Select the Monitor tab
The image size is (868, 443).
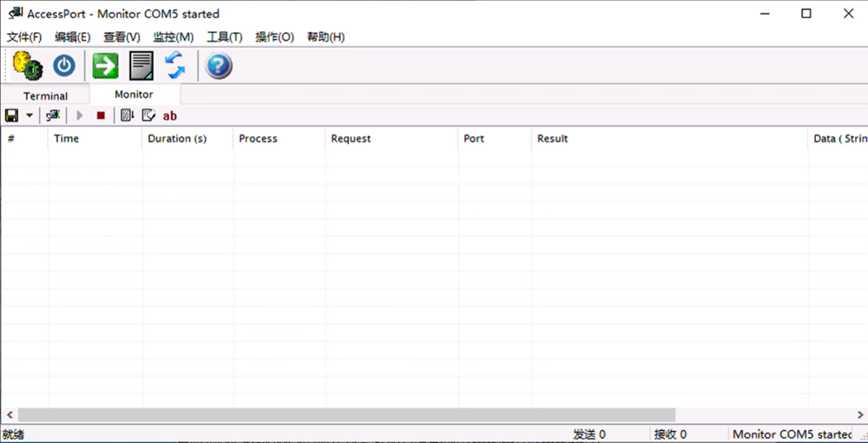[134, 95]
